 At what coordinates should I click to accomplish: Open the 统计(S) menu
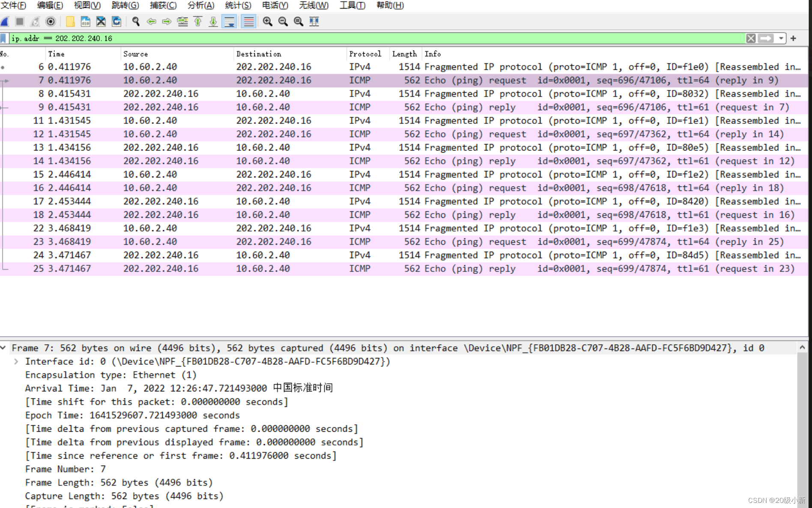click(x=238, y=5)
